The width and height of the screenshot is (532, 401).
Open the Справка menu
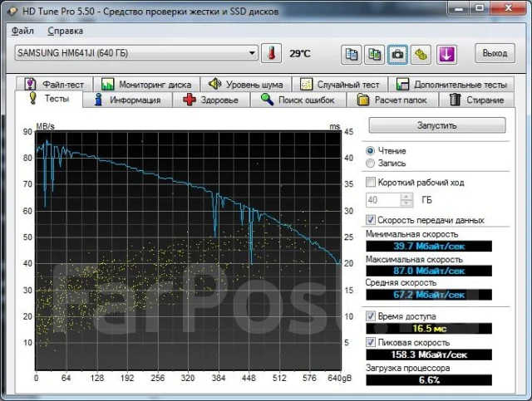(65, 31)
